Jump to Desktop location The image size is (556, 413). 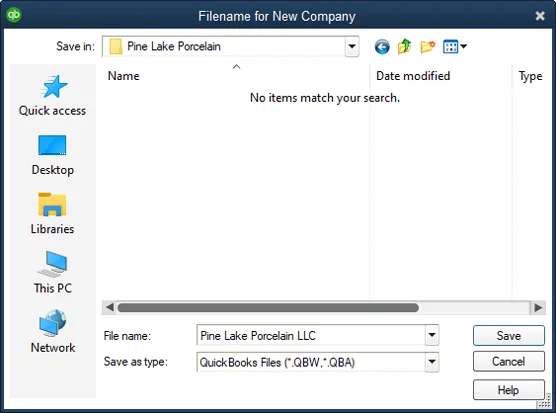(52, 155)
